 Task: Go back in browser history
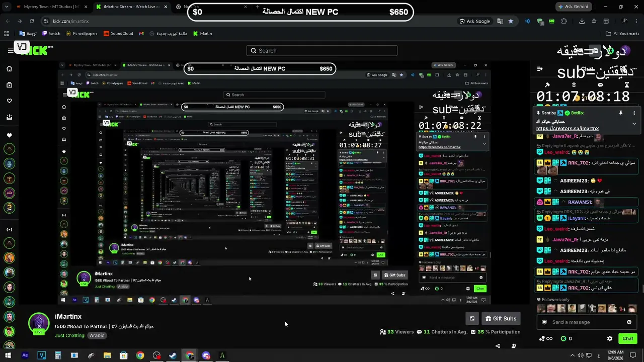pyautogui.click(x=7, y=21)
